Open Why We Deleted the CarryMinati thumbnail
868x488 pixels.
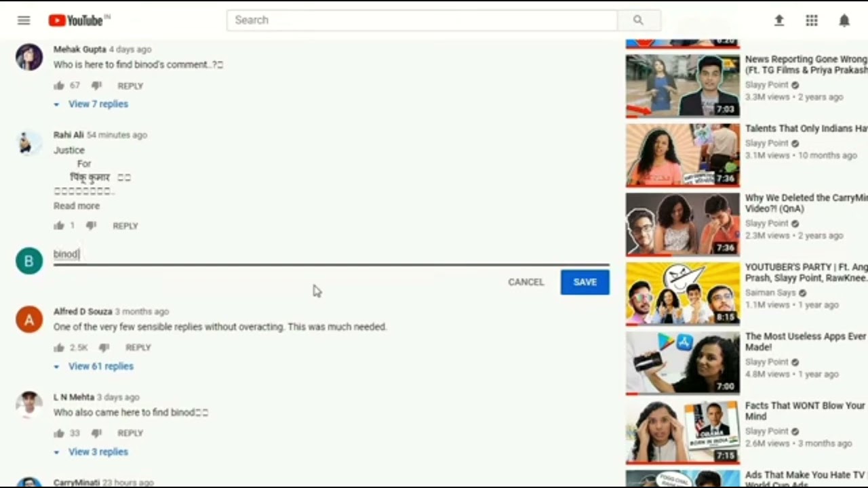tap(683, 224)
